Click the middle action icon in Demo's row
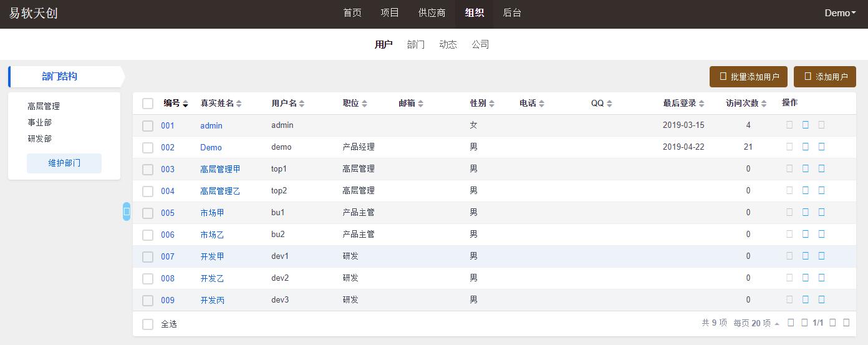 pyautogui.click(x=806, y=147)
